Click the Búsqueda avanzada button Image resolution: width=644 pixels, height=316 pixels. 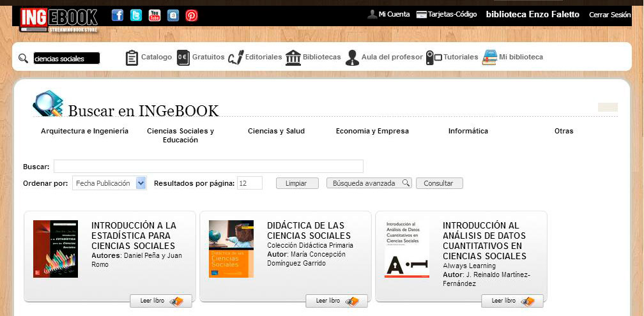(x=369, y=183)
